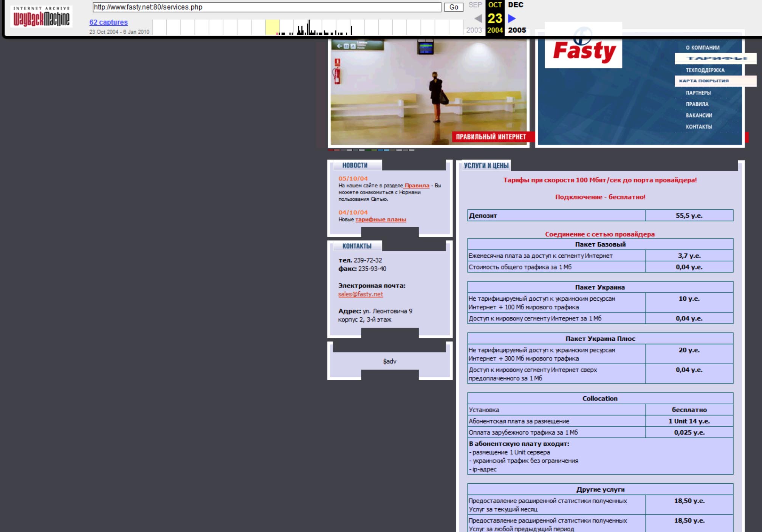Image resolution: width=762 pixels, height=532 pixels.
Task: Click the Wayback Machine logo
Action: point(42,16)
